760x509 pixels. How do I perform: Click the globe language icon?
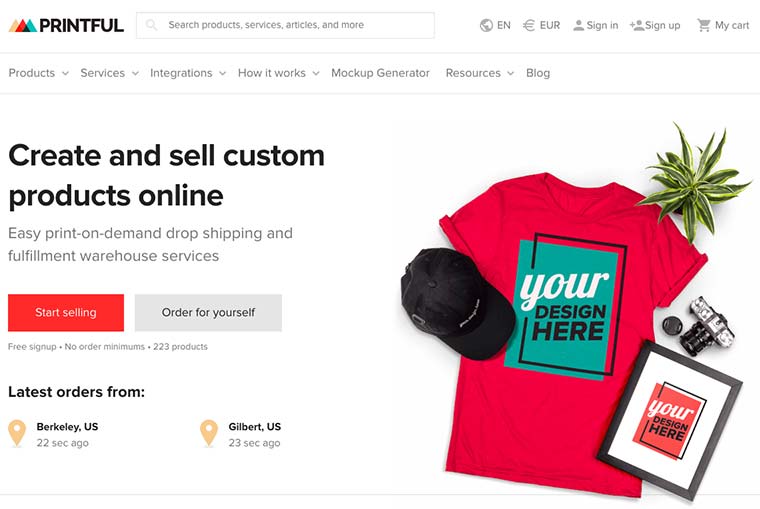[487, 25]
